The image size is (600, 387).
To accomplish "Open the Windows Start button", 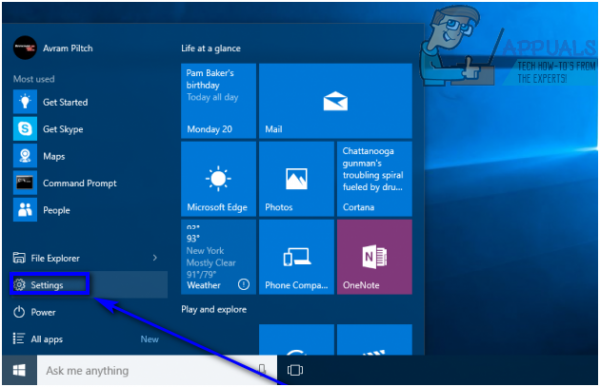I will (x=19, y=370).
